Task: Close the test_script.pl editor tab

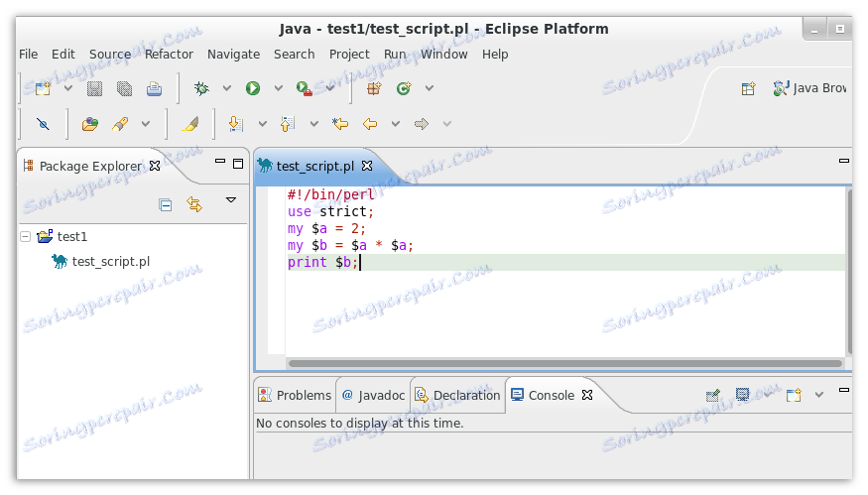Action: pos(367,166)
